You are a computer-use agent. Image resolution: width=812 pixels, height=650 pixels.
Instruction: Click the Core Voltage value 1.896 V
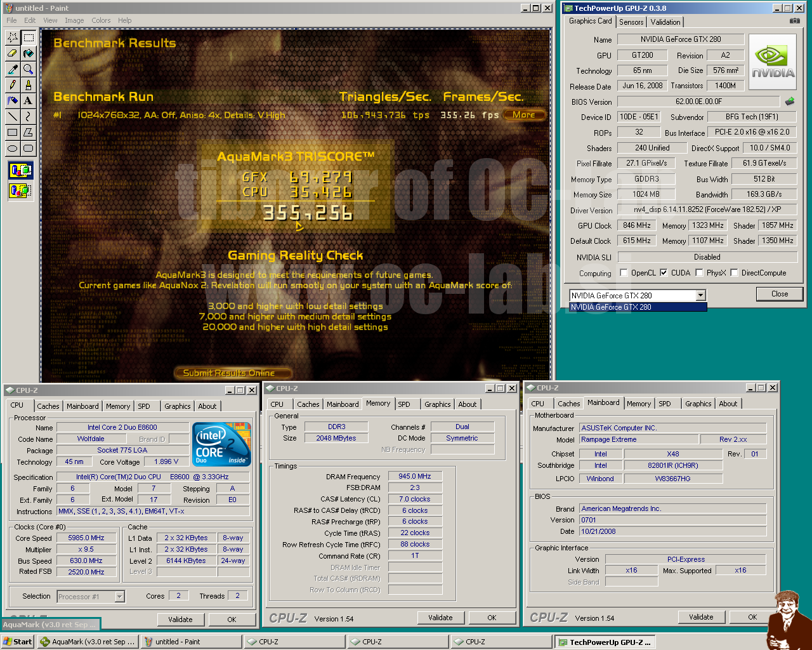pos(166,461)
